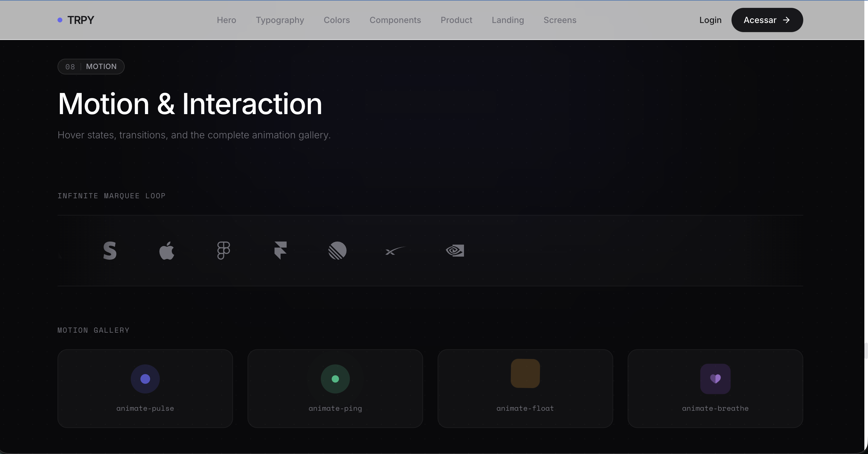Click the Motion & Interaction heading
This screenshot has width=868, height=454.
pos(190,104)
